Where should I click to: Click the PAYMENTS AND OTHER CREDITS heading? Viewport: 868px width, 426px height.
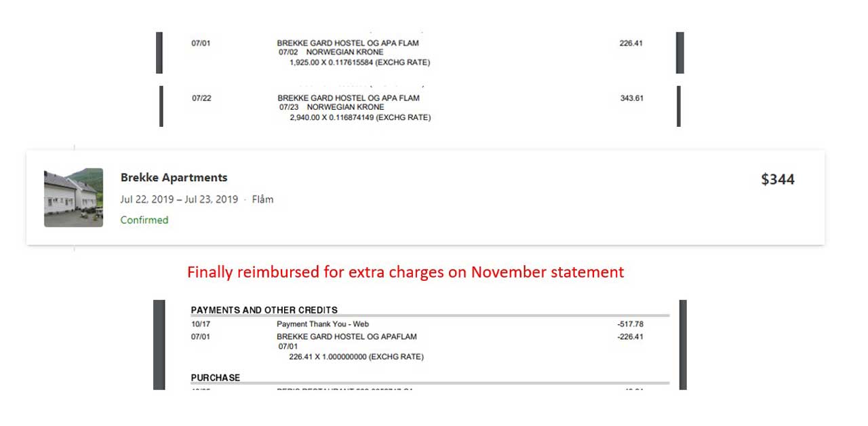[x=264, y=310]
